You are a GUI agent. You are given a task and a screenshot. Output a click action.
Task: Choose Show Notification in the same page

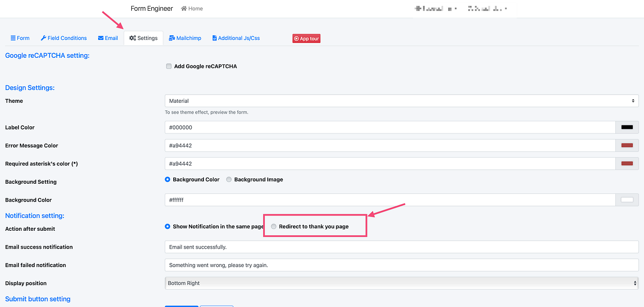(168, 226)
